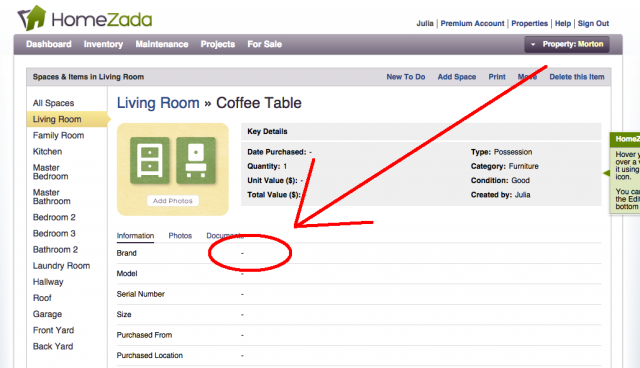Print the Coffee Table item
Screen dimensions: 640x368
[497, 77]
